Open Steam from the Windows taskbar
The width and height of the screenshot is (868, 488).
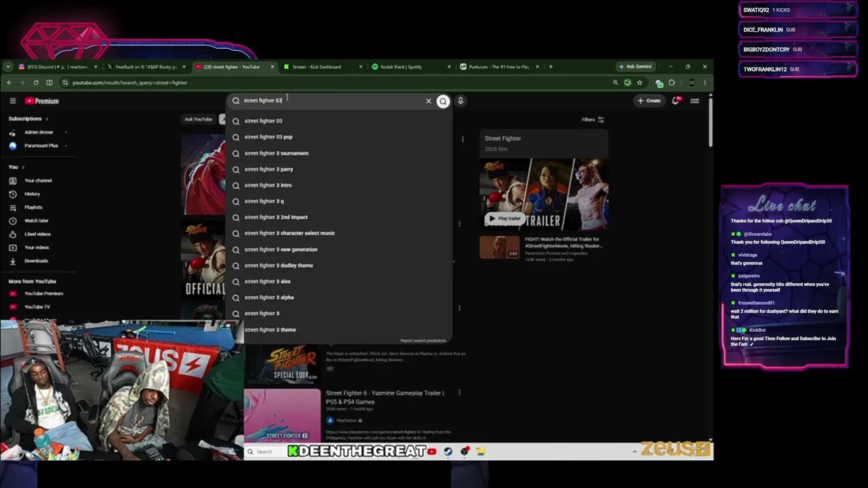(448, 451)
